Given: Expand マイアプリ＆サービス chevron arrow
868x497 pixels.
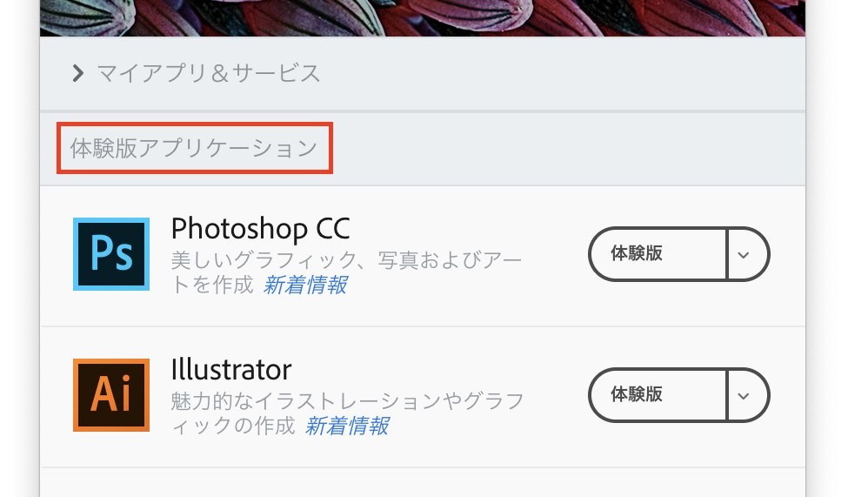Looking at the screenshot, I should (x=78, y=73).
